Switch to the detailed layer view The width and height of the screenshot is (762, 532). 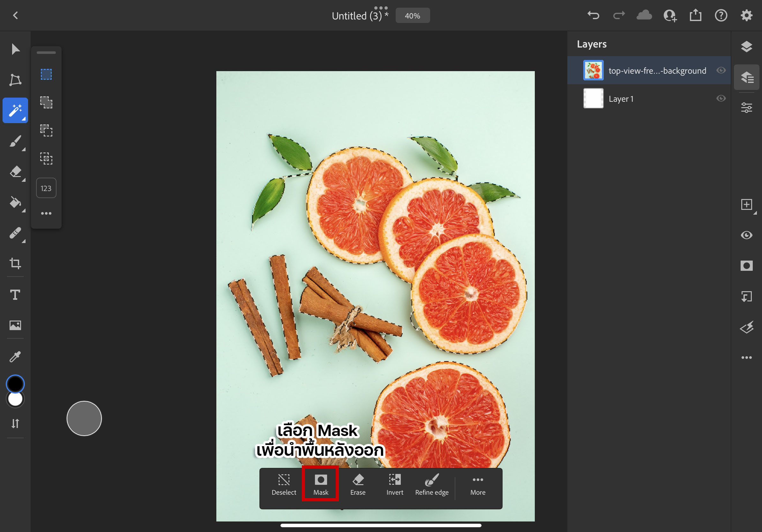tap(746, 77)
